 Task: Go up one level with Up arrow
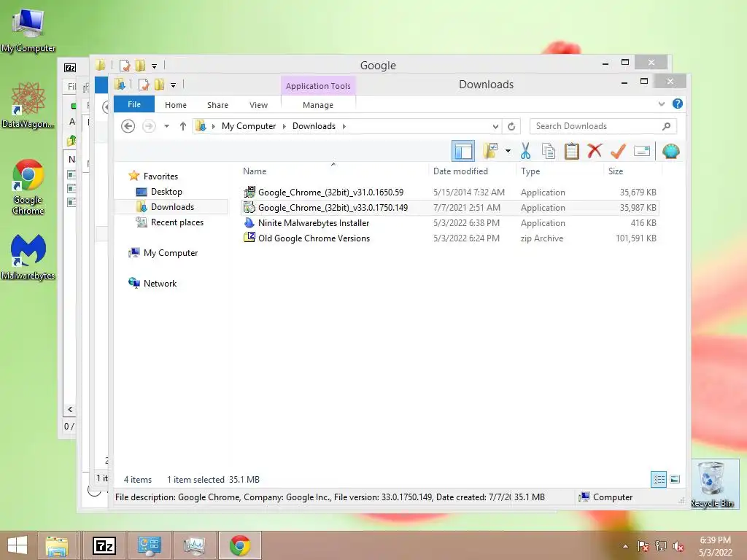click(182, 126)
